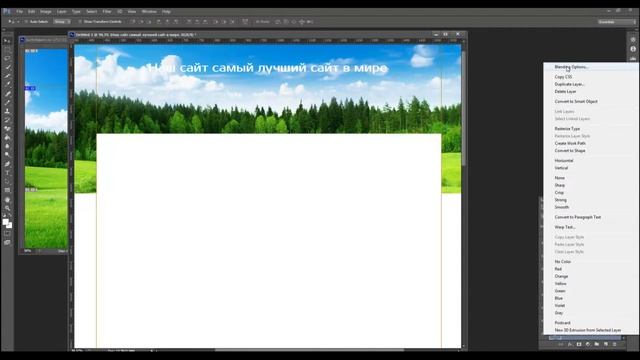The image size is (640, 360).
Task: Open the Essentials workspace dropdown
Action: [617, 22]
